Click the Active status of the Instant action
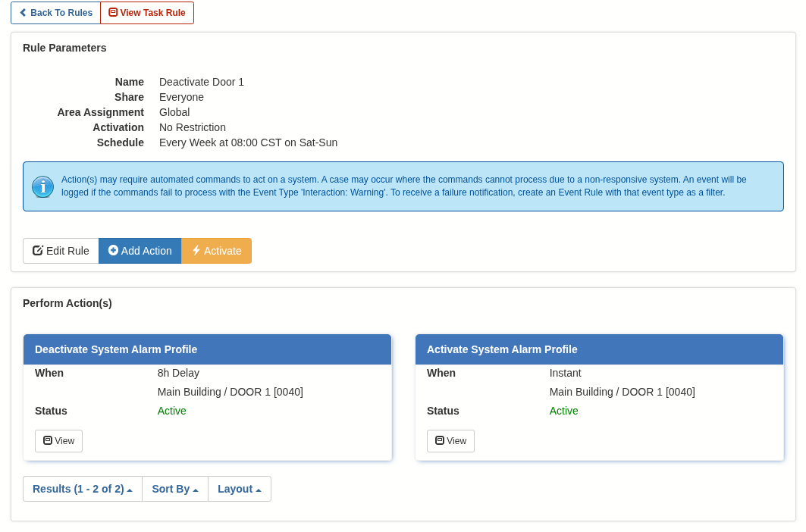 coord(563,411)
